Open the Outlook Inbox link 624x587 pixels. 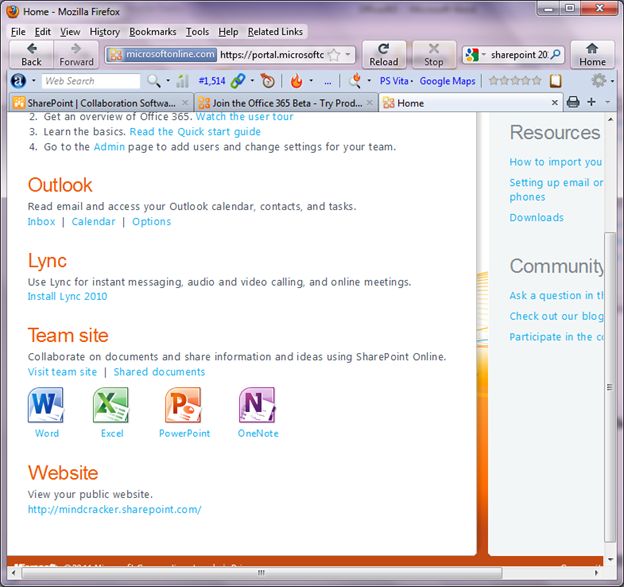(x=41, y=221)
